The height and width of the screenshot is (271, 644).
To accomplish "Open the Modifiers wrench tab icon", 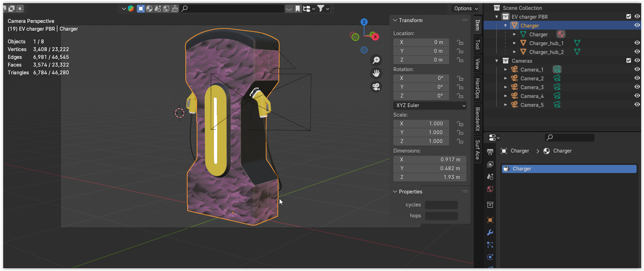I will [x=490, y=233].
